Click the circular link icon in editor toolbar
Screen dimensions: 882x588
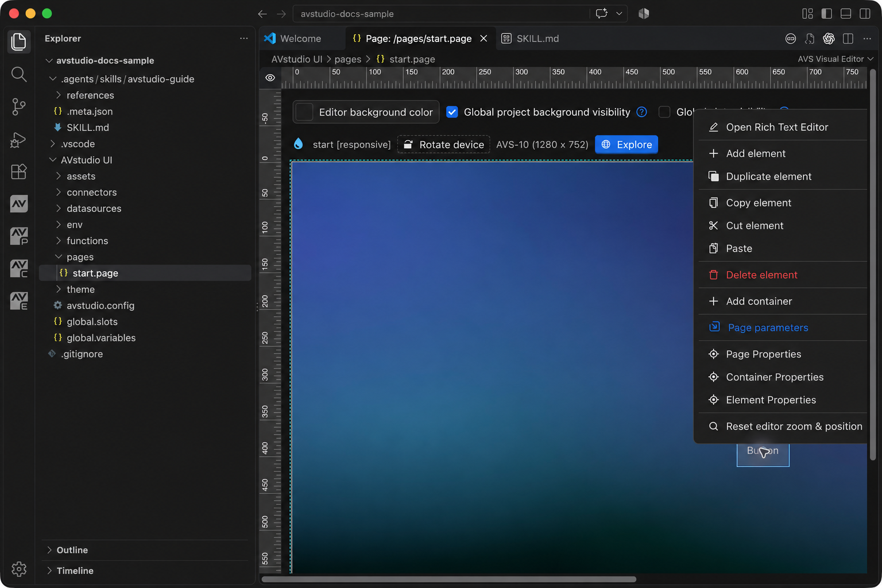coord(791,38)
